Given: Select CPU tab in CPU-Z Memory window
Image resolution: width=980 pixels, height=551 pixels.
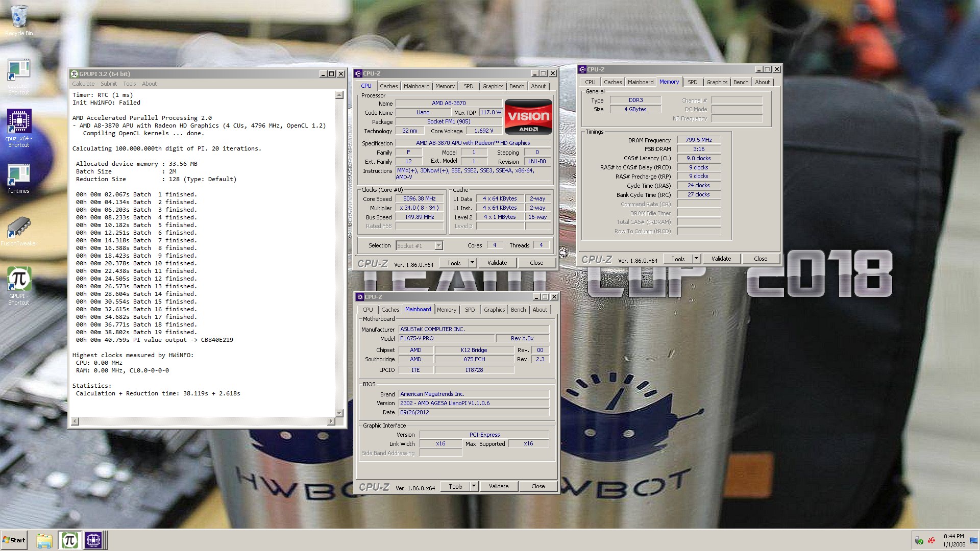Looking at the screenshot, I should (591, 82).
